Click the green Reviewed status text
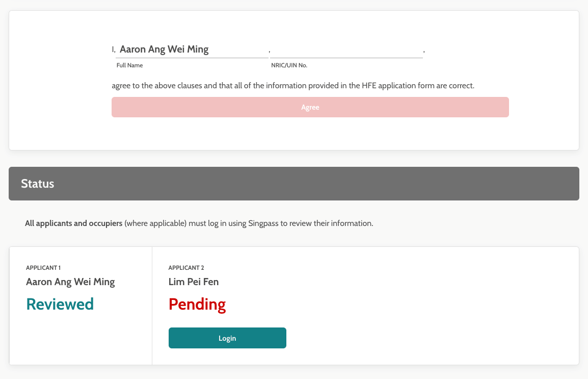This screenshot has height=379, width=588. (x=60, y=304)
